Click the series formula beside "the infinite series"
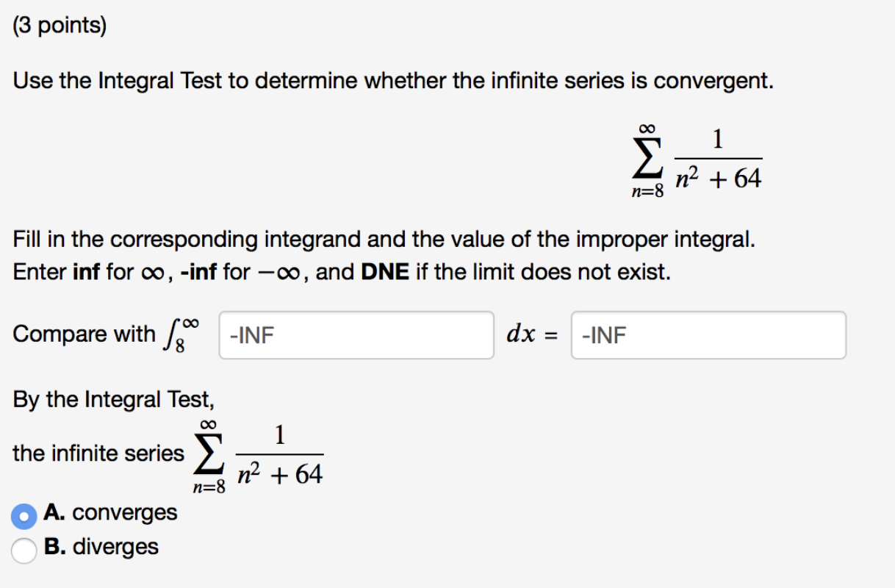Viewport: 895px width, 588px height. click(x=257, y=456)
